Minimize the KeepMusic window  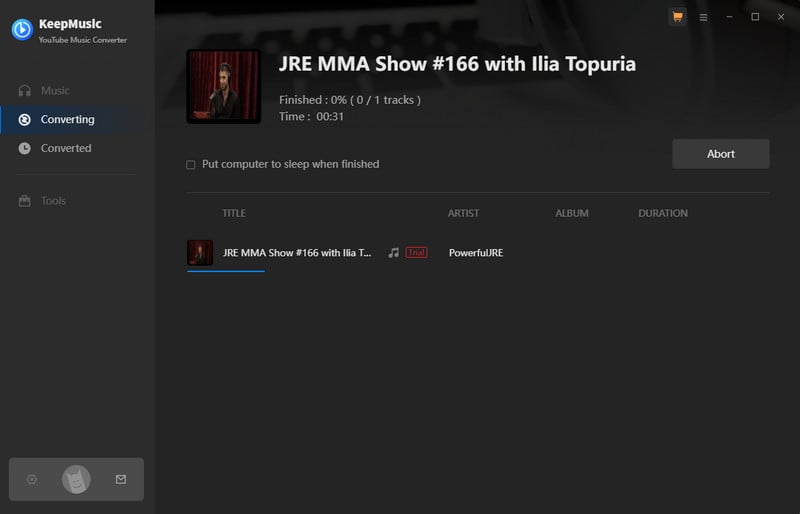(x=730, y=17)
